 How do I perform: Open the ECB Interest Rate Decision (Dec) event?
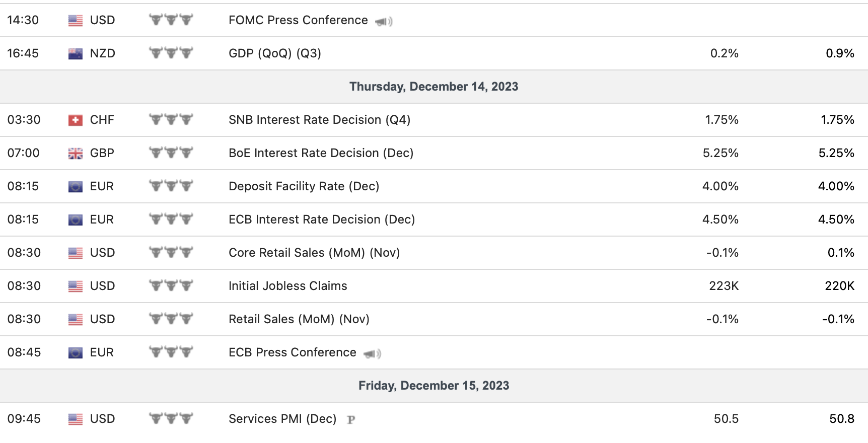[321, 219]
